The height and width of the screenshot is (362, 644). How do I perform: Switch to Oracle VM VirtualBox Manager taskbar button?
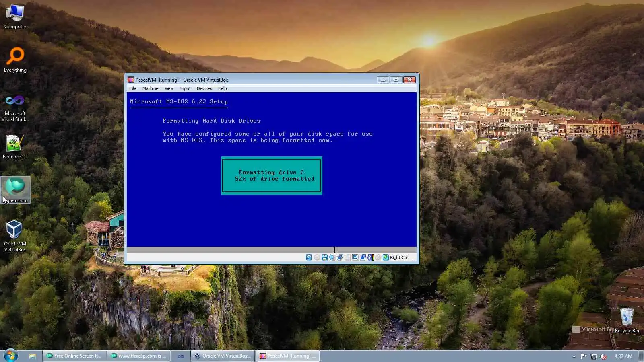(223, 356)
